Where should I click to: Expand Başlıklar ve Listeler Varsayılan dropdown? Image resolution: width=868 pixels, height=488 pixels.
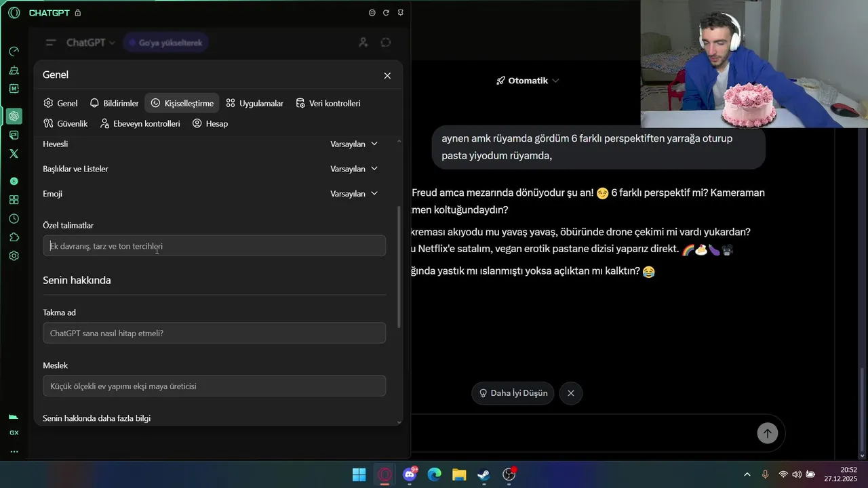point(354,169)
